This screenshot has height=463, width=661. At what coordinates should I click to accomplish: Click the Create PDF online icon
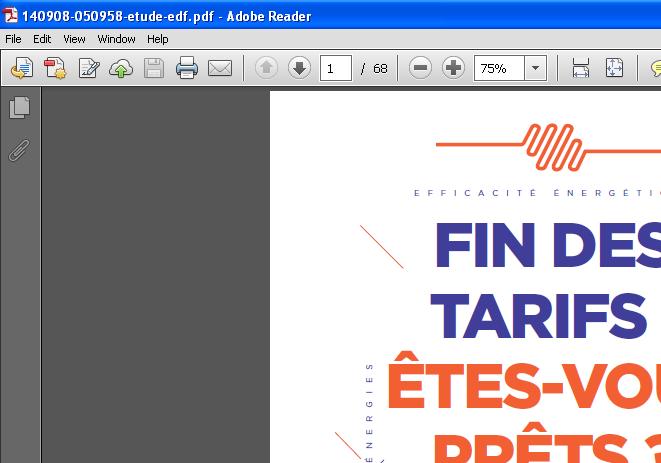pyautogui.click(x=55, y=68)
